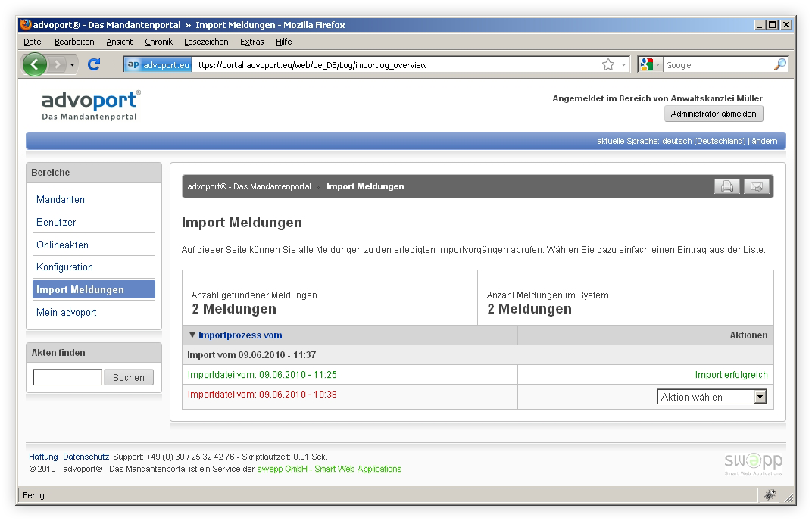Select Import Meldungen in sidebar
Viewport: 812px width, 521px height.
(94, 289)
